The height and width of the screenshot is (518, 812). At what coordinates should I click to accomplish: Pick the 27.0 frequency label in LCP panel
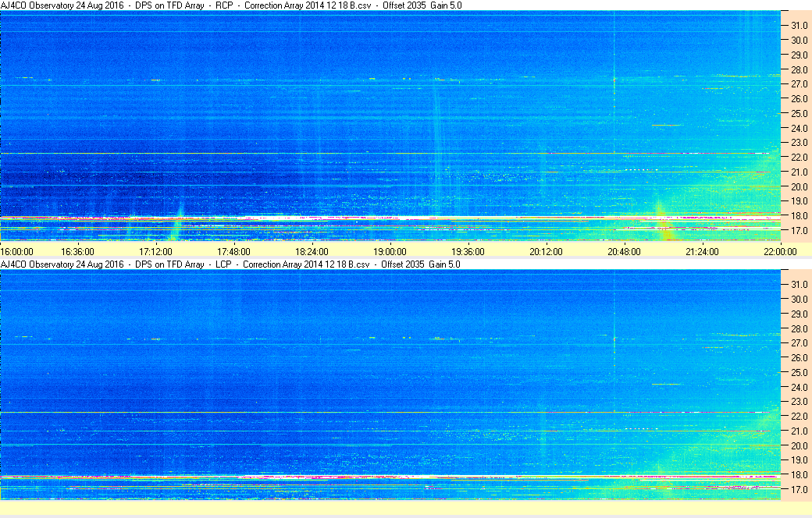coord(799,343)
